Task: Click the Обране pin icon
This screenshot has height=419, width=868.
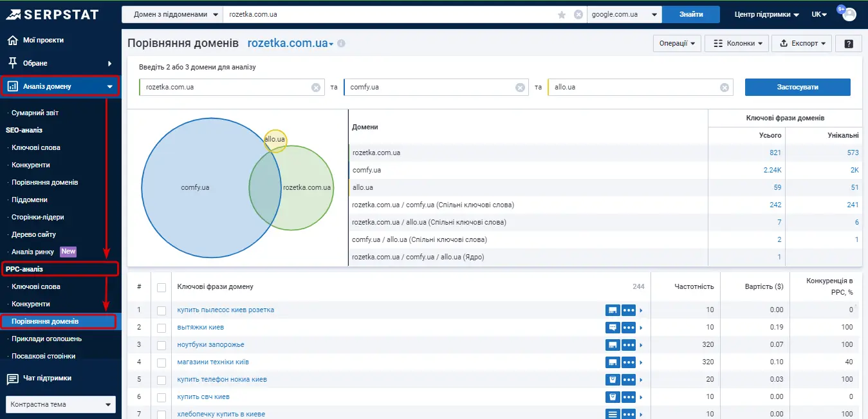Action: [12, 63]
